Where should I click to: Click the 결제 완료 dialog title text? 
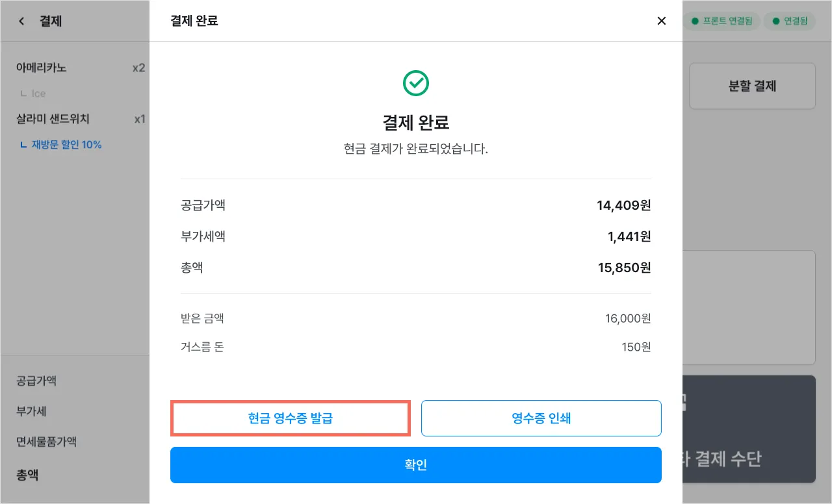[194, 21]
